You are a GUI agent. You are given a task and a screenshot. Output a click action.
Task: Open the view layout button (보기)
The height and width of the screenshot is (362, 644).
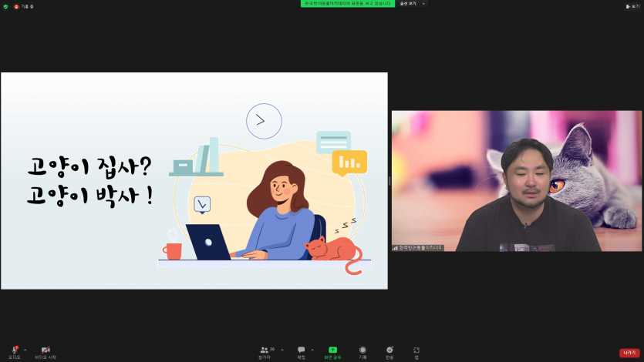tap(632, 7)
